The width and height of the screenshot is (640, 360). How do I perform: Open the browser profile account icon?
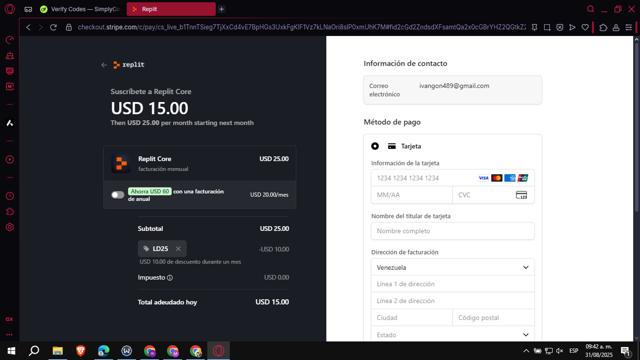coord(616,27)
